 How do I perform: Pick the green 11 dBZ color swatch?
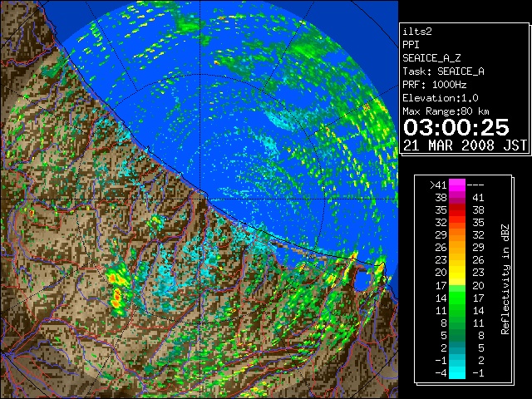pyautogui.click(x=457, y=310)
